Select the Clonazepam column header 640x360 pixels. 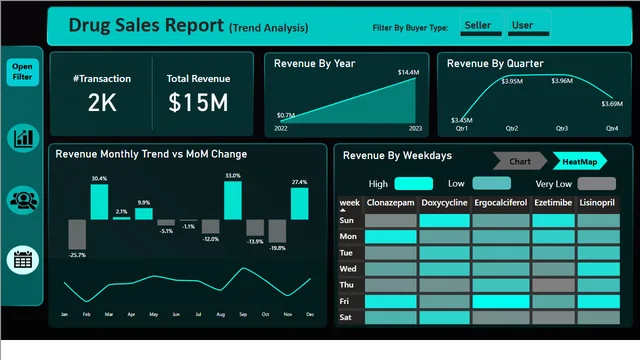tap(390, 203)
